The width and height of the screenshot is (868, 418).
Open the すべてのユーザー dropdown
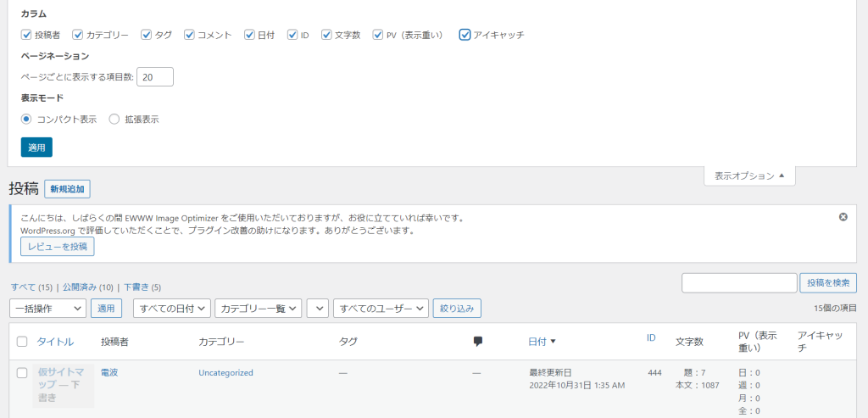(381, 309)
